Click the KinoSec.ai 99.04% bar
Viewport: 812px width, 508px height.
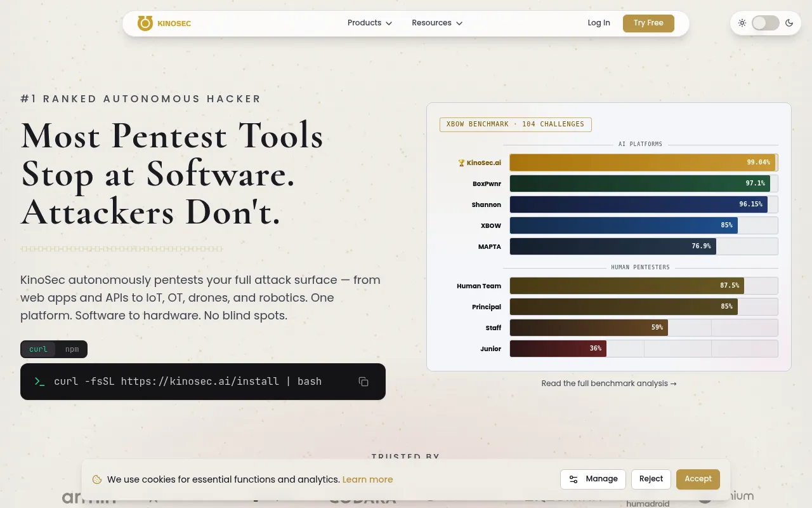(x=644, y=163)
